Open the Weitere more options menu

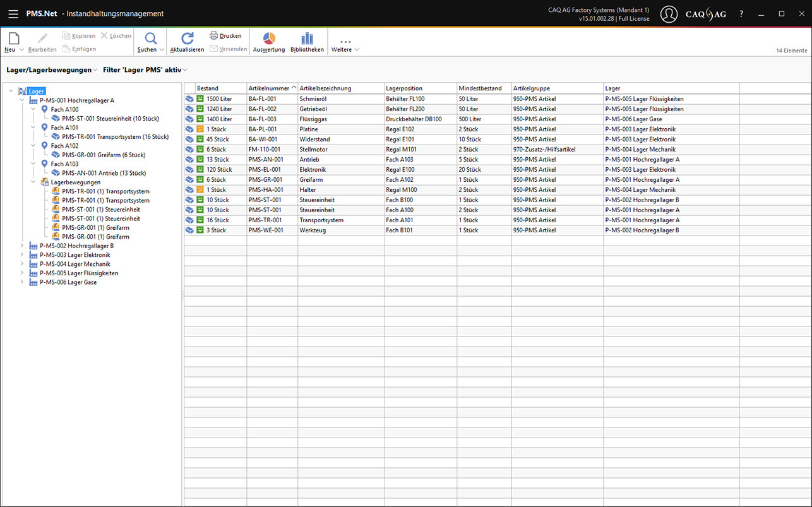(345, 44)
